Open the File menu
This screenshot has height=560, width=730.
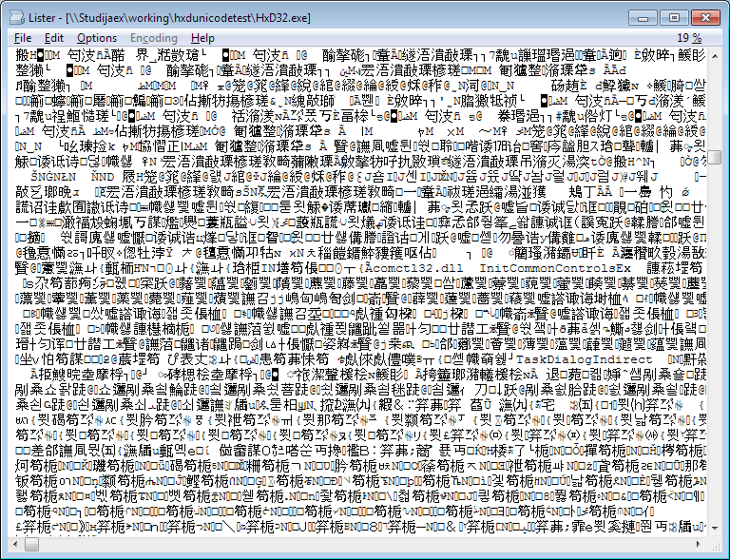pos(23,38)
